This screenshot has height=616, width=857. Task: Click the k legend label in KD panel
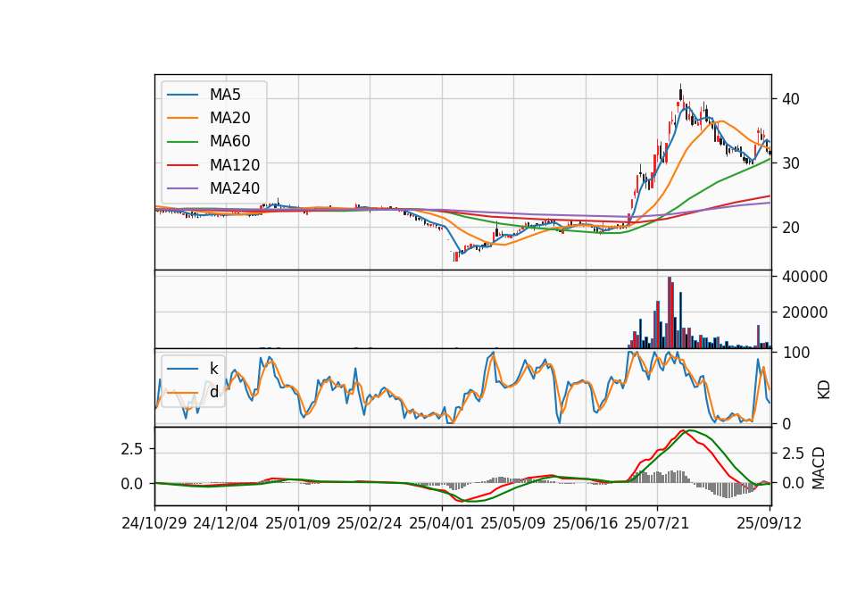click(213, 369)
